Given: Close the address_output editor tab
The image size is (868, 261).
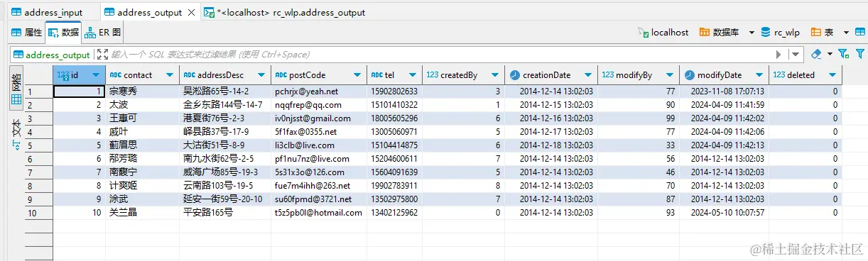Looking at the screenshot, I should (x=191, y=13).
